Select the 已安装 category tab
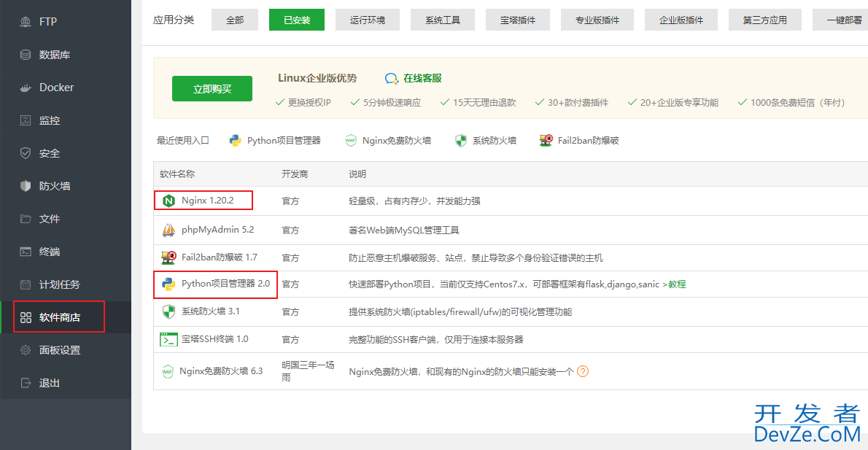 tap(297, 20)
